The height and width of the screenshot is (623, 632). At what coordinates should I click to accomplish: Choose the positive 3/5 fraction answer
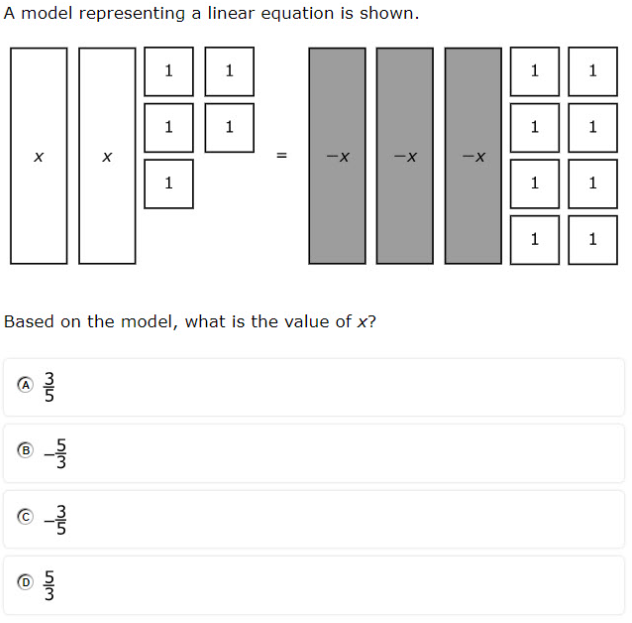(48, 387)
